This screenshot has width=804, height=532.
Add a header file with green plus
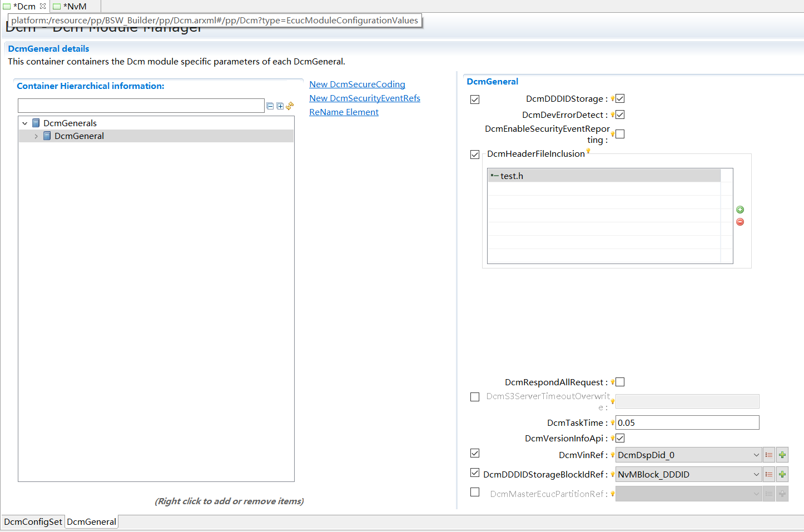click(x=740, y=210)
